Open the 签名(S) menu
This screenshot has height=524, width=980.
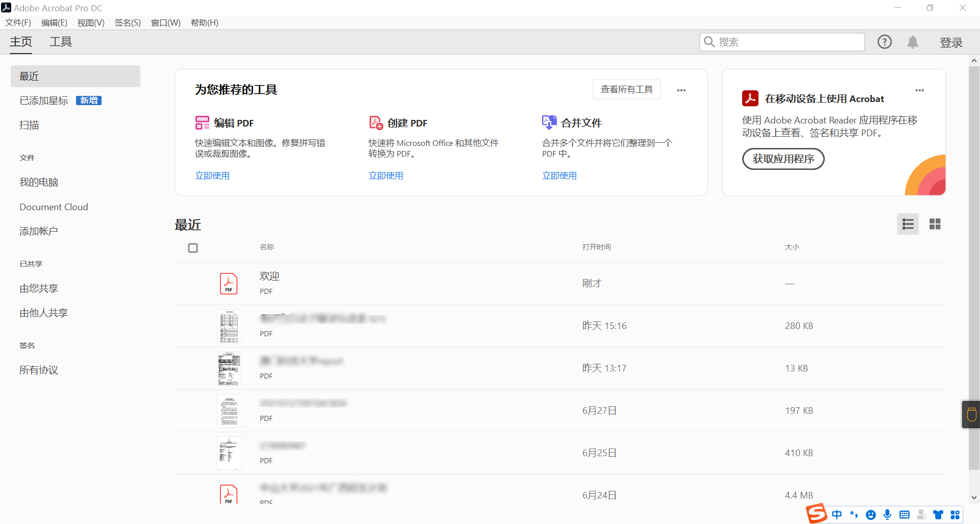(x=128, y=22)
